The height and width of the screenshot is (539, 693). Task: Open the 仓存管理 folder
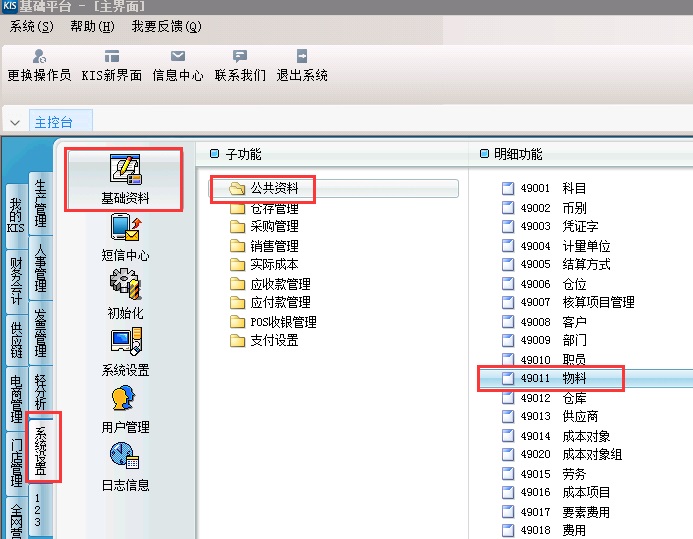[x=264, y=208]
